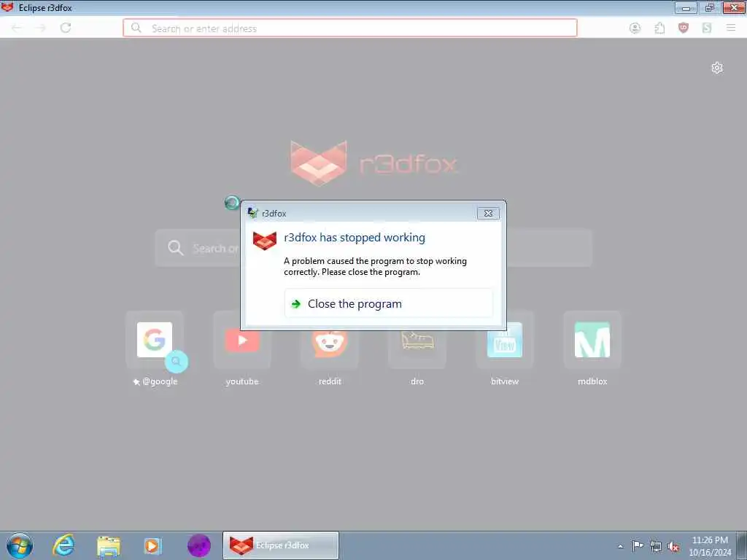Screen dimensions: 747x560
Task: Open the extensions puzzle icon
Action: pyautogui.click(x=659, y=28)
